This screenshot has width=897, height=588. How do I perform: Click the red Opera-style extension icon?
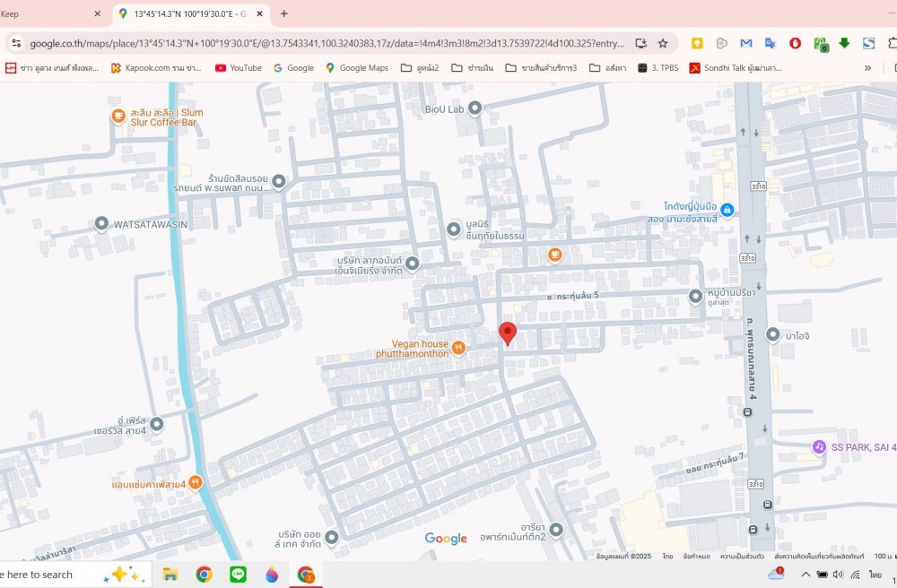[x=795, y=43]
